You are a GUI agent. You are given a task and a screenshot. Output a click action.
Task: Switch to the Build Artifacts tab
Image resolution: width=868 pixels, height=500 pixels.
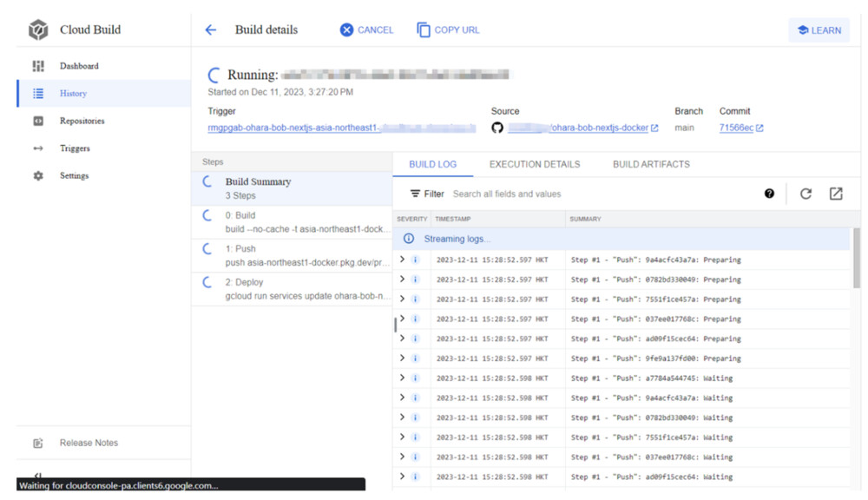(651, 164)
